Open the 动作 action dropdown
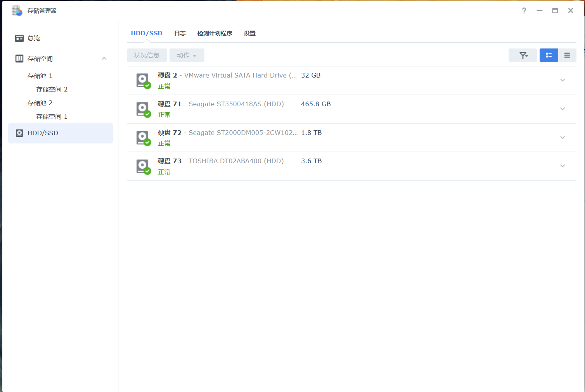Image resolution: width=585 pixels, height=392 pixels. (x=187, y=55)
